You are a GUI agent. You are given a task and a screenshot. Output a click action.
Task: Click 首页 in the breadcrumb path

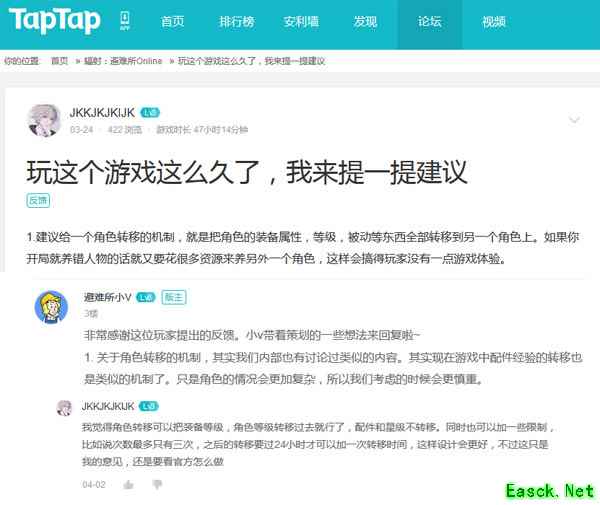(60, 61)
